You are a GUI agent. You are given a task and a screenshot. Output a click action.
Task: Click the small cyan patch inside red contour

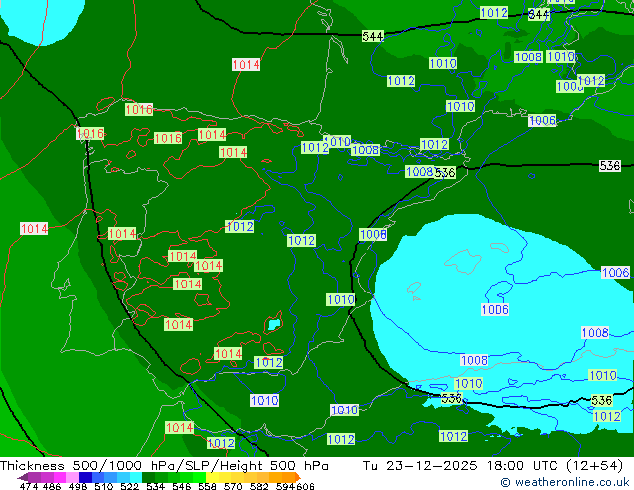[x=274, y=324]
